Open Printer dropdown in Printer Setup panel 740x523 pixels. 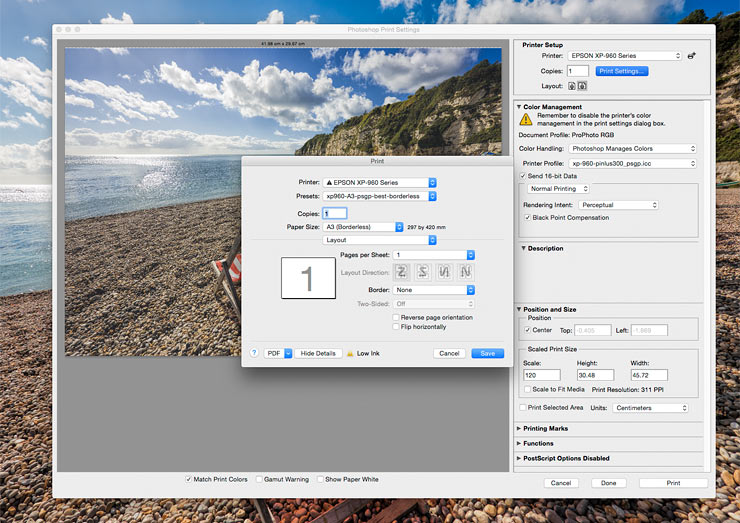tap(625, 56)
